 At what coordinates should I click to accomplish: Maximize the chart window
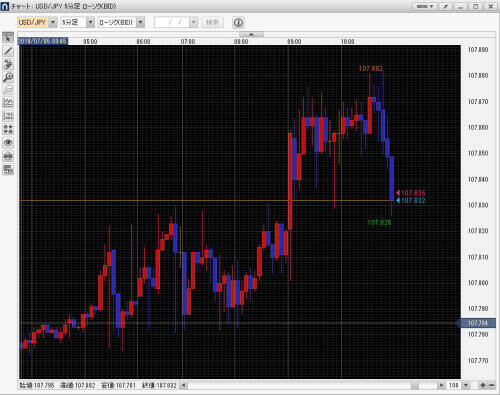(476, 6)
